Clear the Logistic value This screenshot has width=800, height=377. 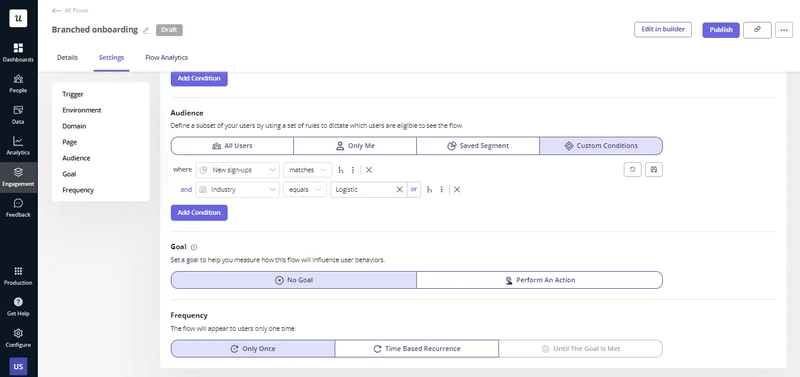(x=399, y=190)
